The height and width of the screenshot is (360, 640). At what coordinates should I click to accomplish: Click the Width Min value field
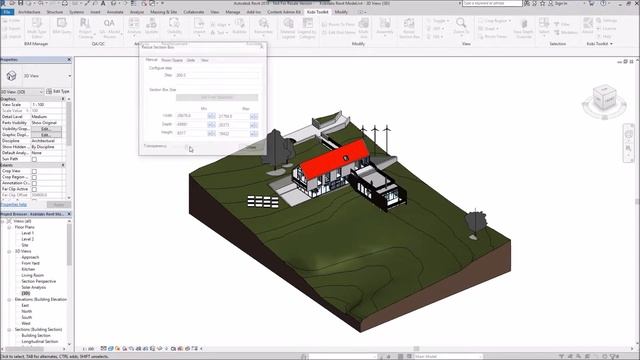[x=191, y=116]
